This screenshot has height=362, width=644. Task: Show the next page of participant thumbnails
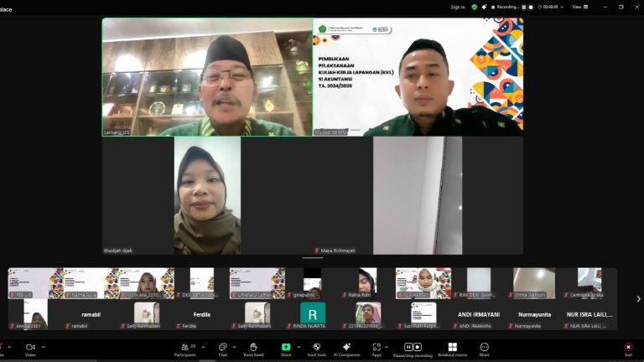point(638,299)
